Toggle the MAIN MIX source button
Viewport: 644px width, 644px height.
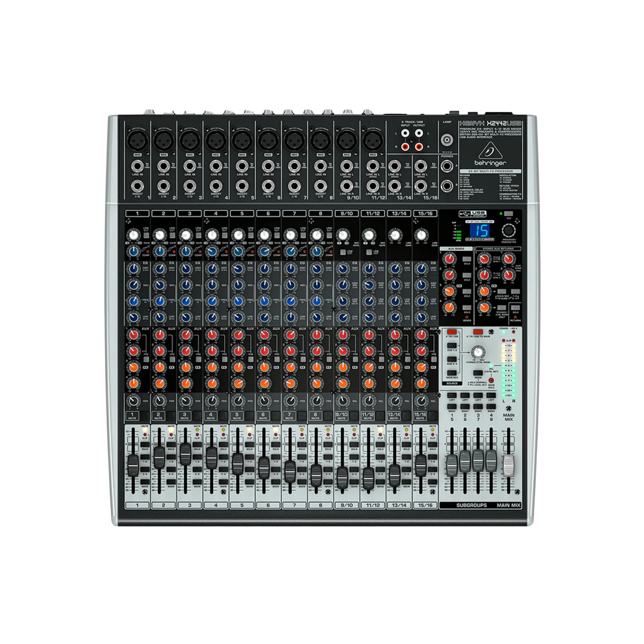[452, 373]
